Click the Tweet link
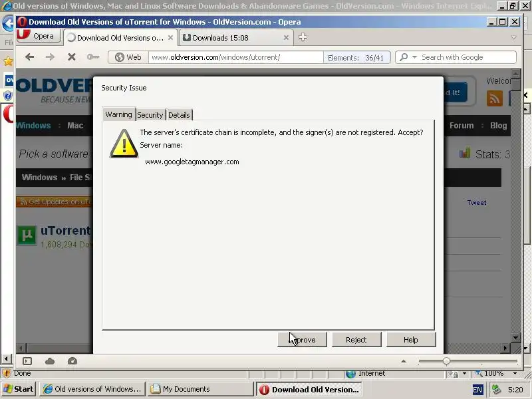Viewport: 532px width, 399px height. [x=477, y=203]
